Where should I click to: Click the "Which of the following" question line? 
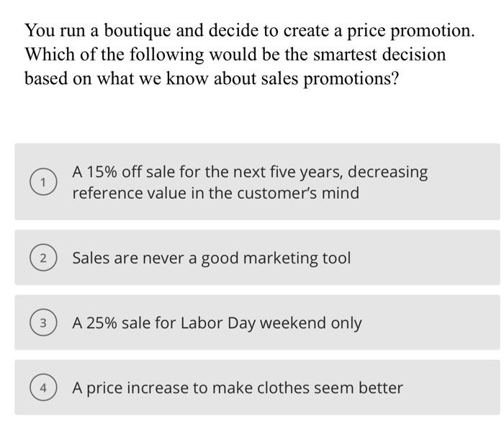(235, 55)
